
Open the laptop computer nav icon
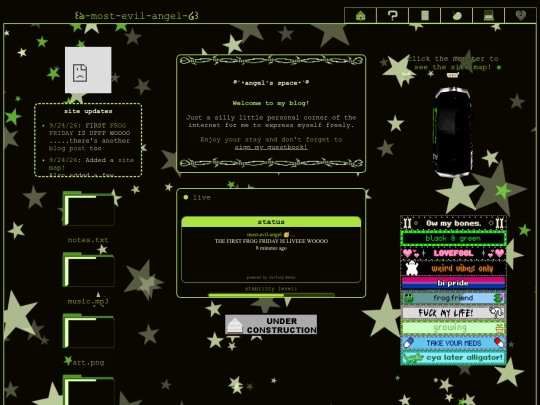pyautogui.click(x=489, y=15)
